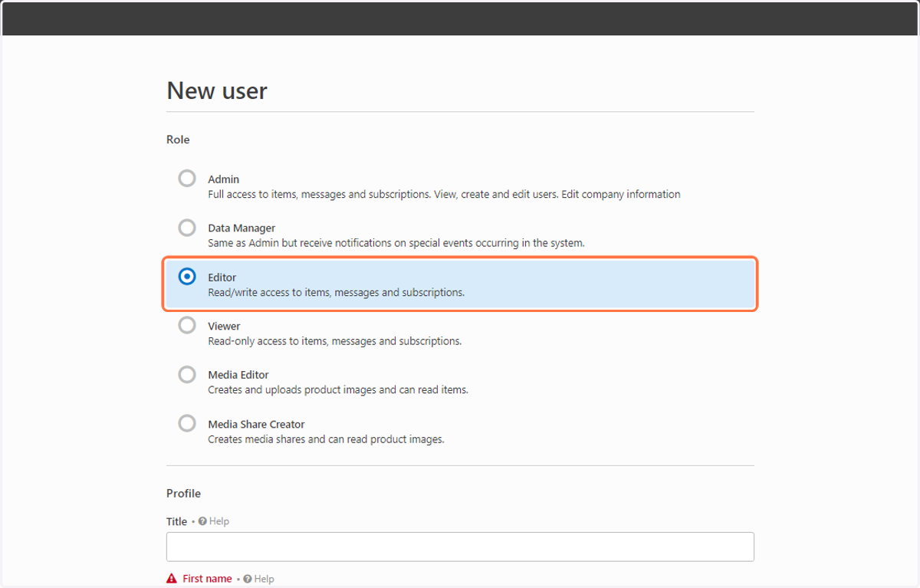Screen dimensions: 920x588
Task: Open Help link next to Title
Action: [x=219, y=521]
